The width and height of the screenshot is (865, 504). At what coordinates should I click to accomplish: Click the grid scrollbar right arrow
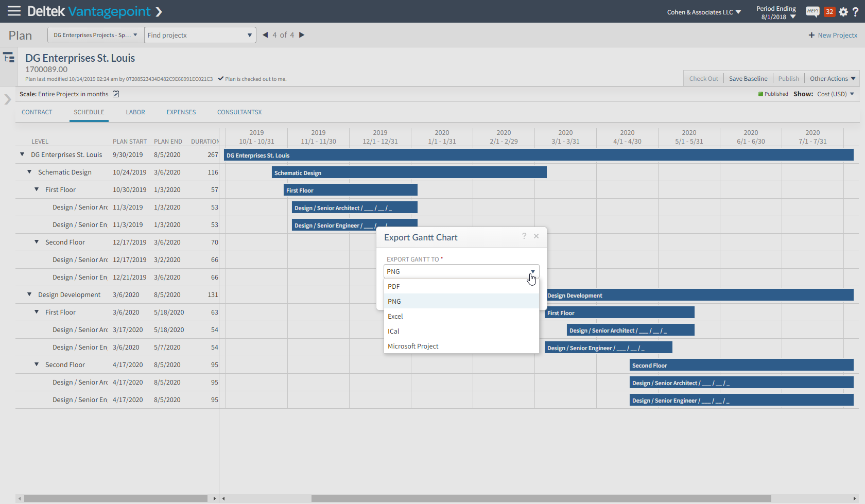tap(215, 498)
